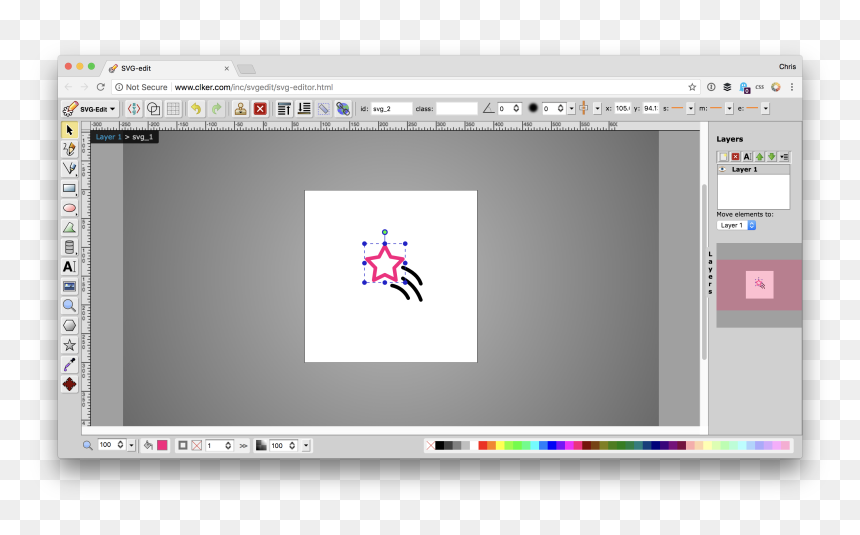
Task: Select the arrow Select tool
Action: pyautogui.click(x=69, y=130)
